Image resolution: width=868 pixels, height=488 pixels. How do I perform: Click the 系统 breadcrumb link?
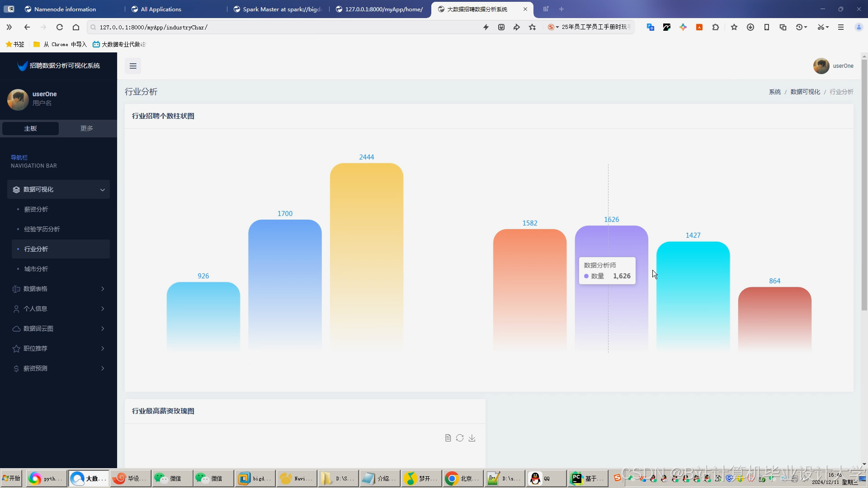774,92
